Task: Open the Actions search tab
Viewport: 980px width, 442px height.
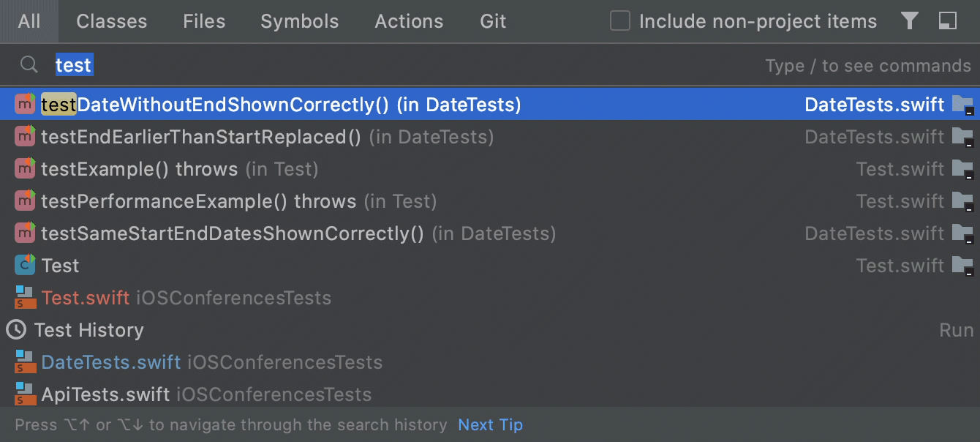Action: [x=409, y=21]
